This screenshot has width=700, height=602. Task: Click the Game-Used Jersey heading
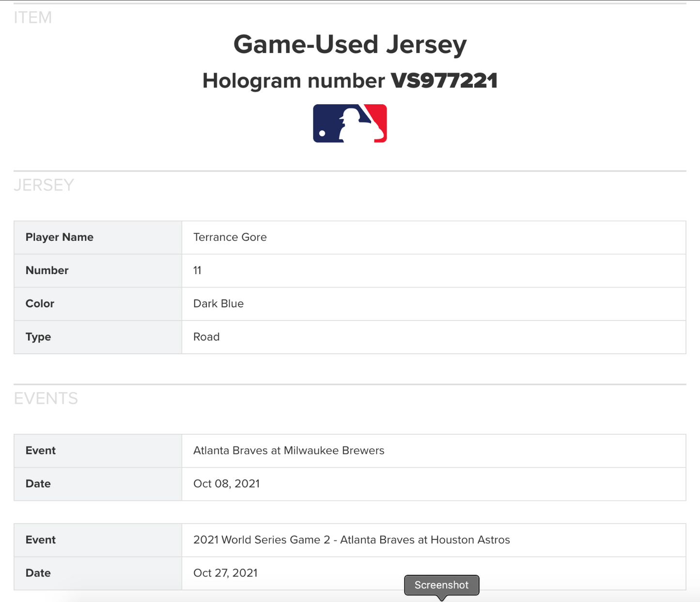pyautogui.click(x=350, y=44)
